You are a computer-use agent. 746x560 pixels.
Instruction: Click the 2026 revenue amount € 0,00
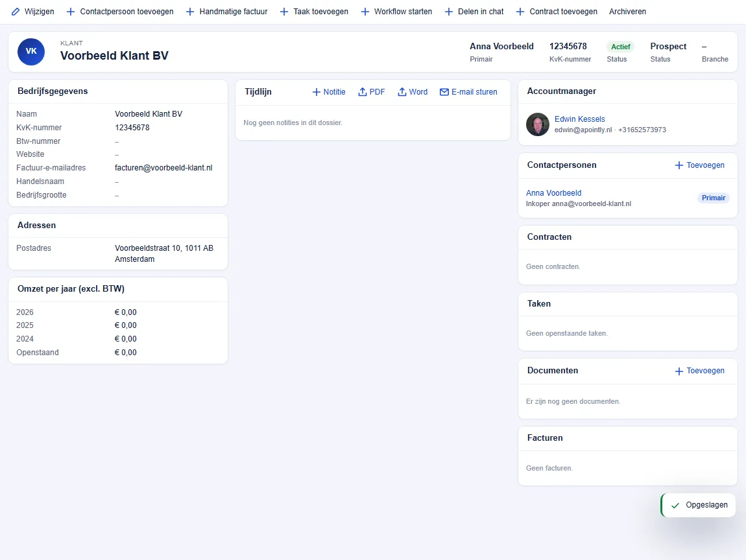point(126,312)
